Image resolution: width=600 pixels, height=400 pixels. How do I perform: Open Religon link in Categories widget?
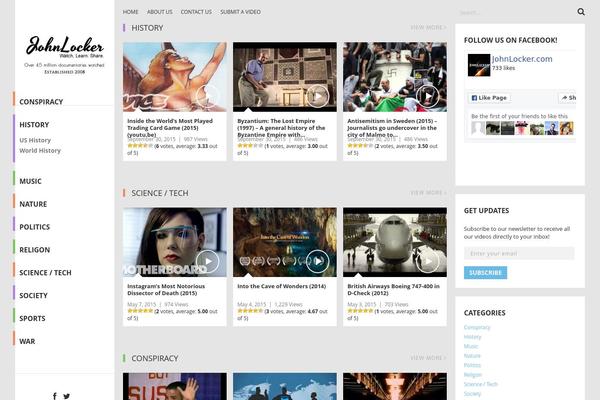pos(473,375)
